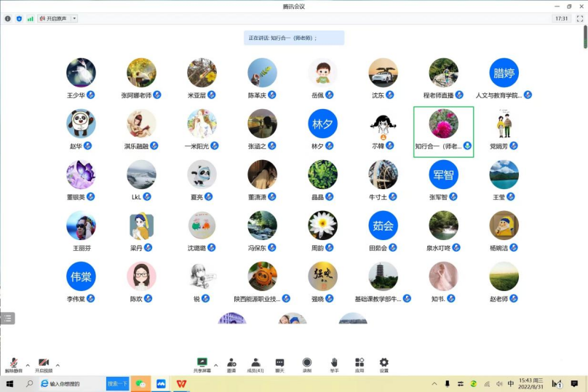Turn on camera with 开启视频
This screenshot has height=392, width=588.
(x=44, y=364)
